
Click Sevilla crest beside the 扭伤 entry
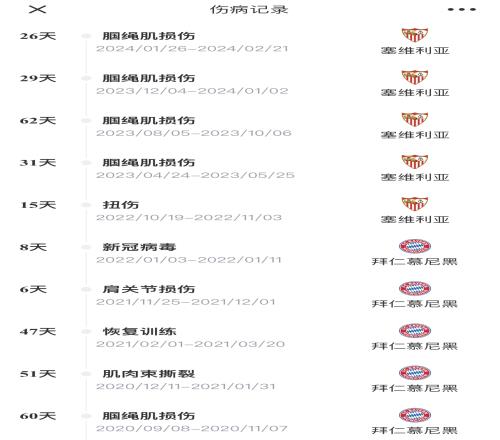[415, 204]
